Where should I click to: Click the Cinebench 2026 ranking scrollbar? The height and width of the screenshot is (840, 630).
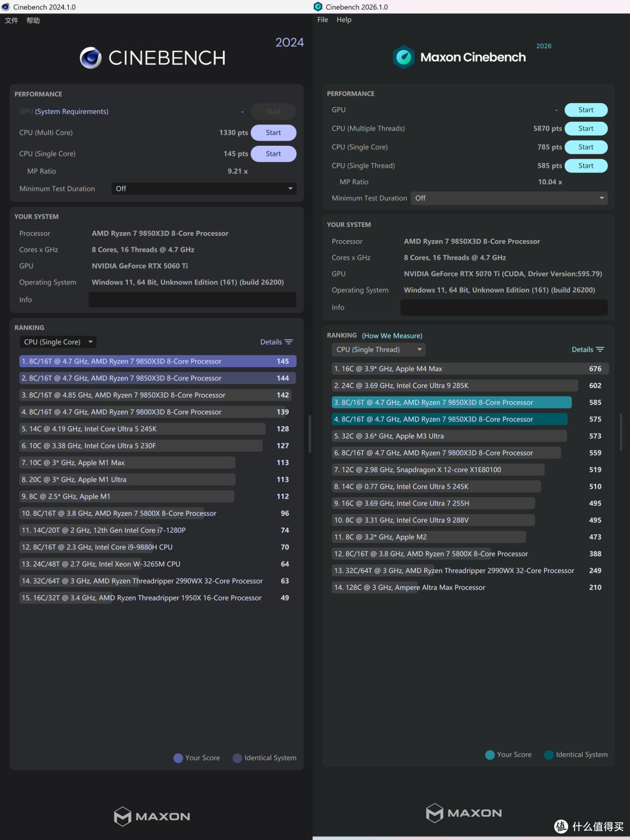pos(621,431)
